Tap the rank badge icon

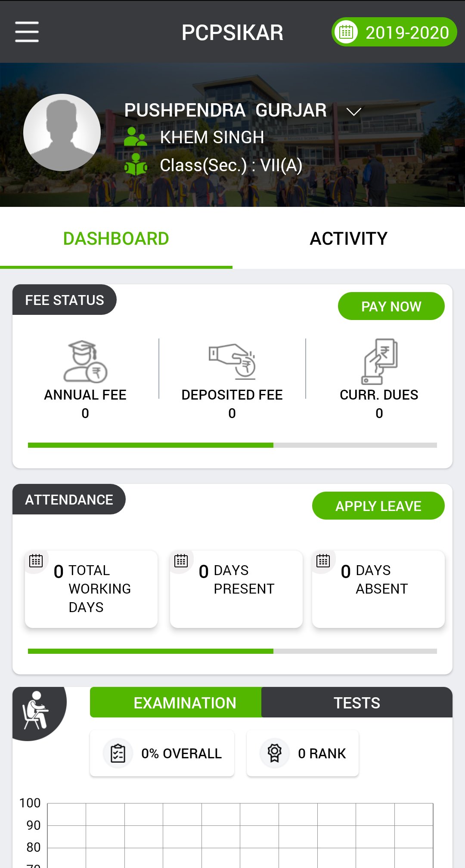[274, 753]
